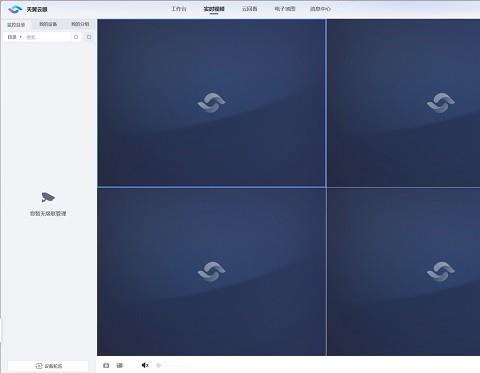The height and width of the screenshot is (373, 480).
Task: Open the 云回看 tab
Action: 249,9
